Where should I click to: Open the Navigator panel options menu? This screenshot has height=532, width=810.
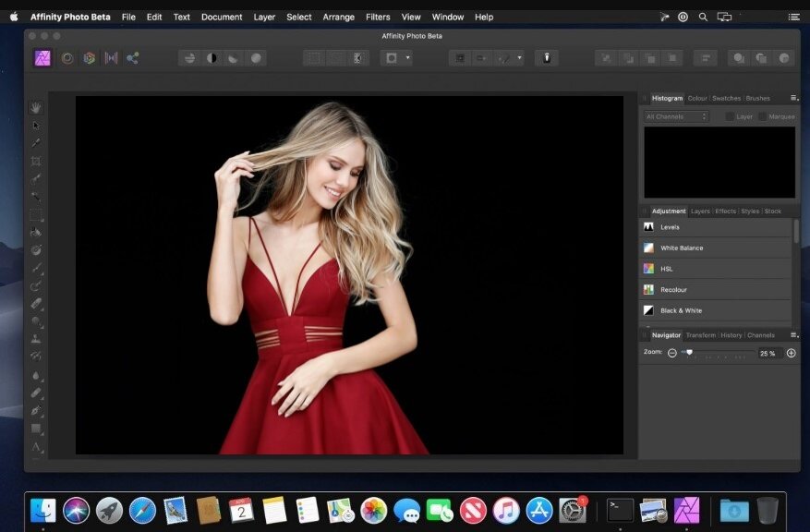point(793,335)
